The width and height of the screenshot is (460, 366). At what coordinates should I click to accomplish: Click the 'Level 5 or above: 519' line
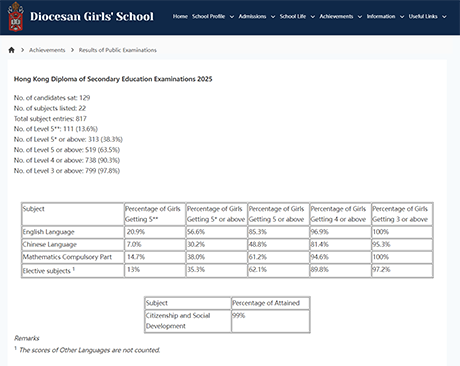67,150
